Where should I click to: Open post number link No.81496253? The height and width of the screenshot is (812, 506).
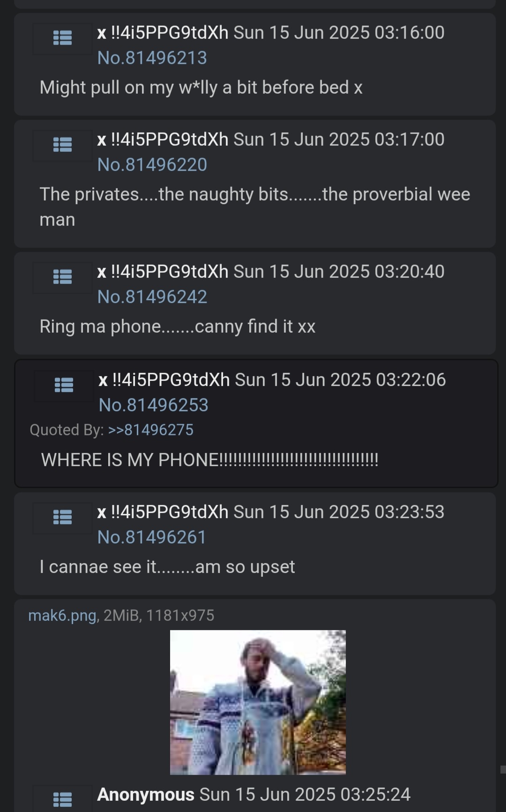[x=153, y=405]
